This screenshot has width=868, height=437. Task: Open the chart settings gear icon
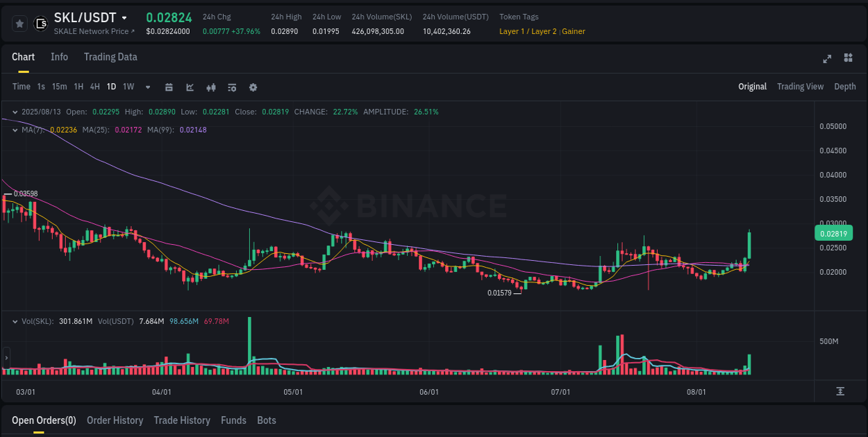(253, 87)
